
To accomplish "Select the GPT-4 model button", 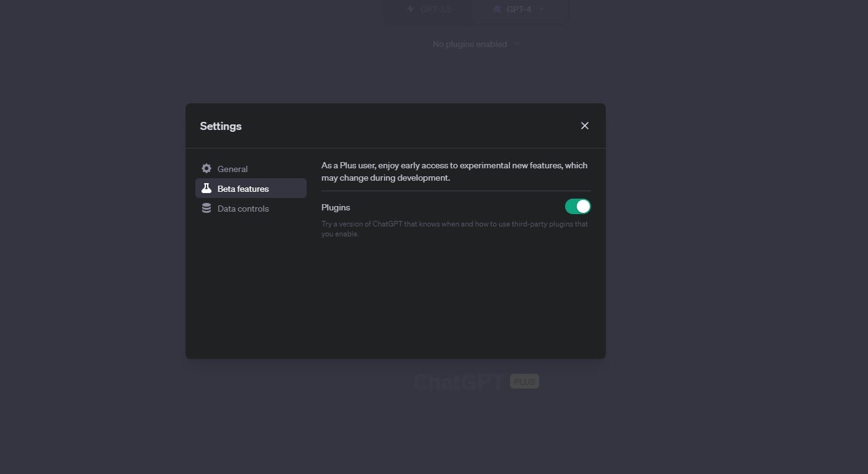I will tap(518, 10).
